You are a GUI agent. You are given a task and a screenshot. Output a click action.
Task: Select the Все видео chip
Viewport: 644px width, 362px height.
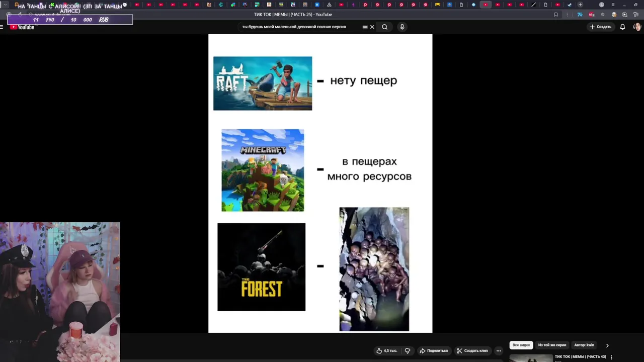pos(521,345)
